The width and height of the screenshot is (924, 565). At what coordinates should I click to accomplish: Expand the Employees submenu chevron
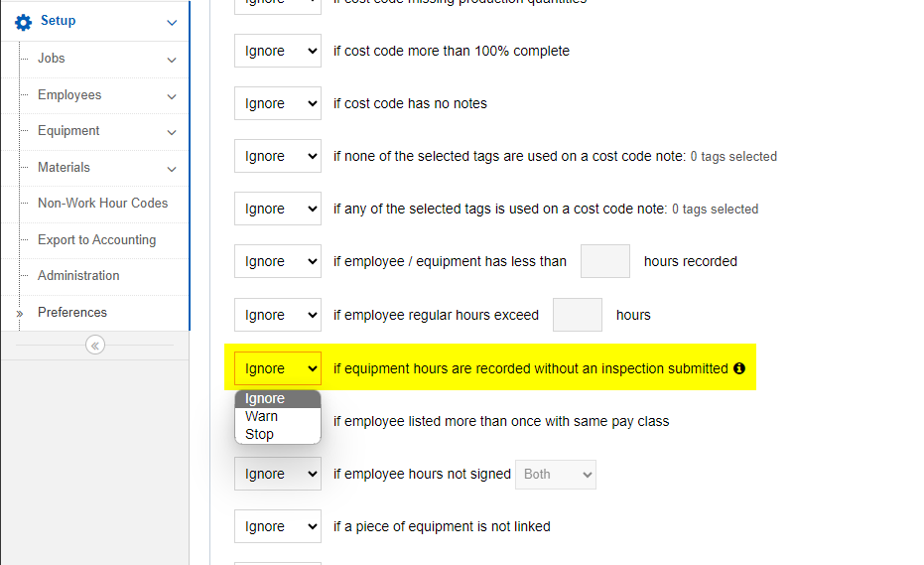(x=172, y=96)
